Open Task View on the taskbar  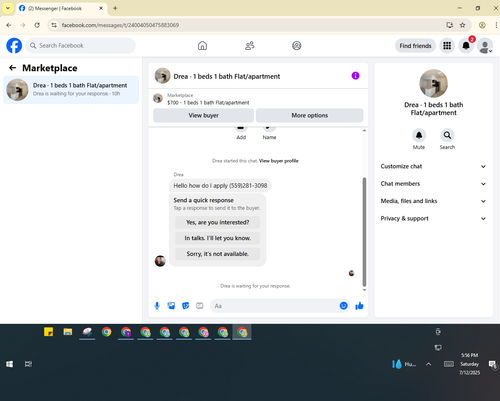[28, 364]
